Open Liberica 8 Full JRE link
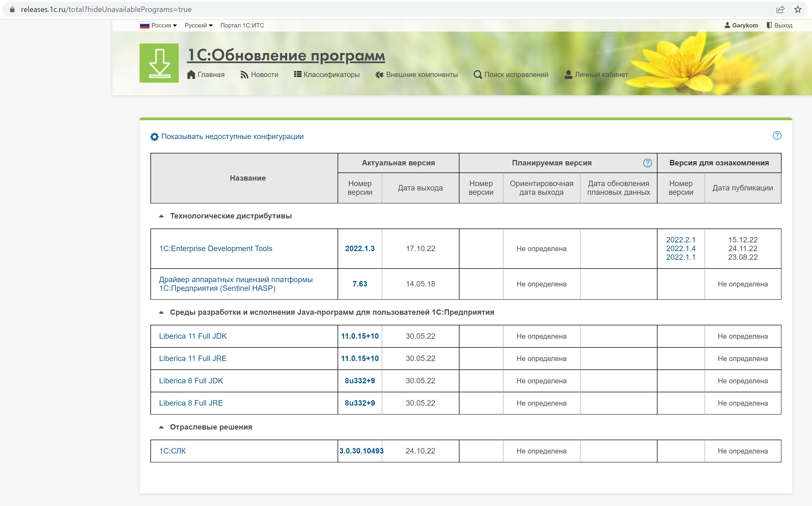 point(191,403)
